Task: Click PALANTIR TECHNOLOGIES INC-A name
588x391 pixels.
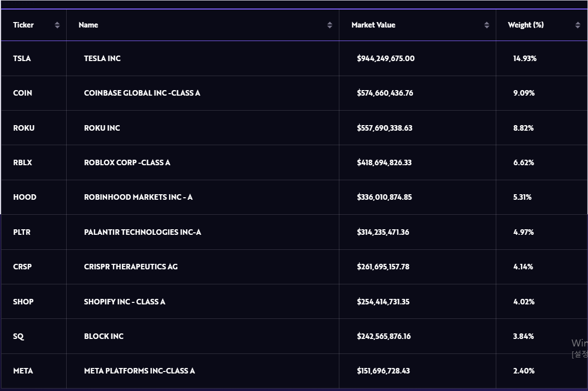Action: point(142,232)
